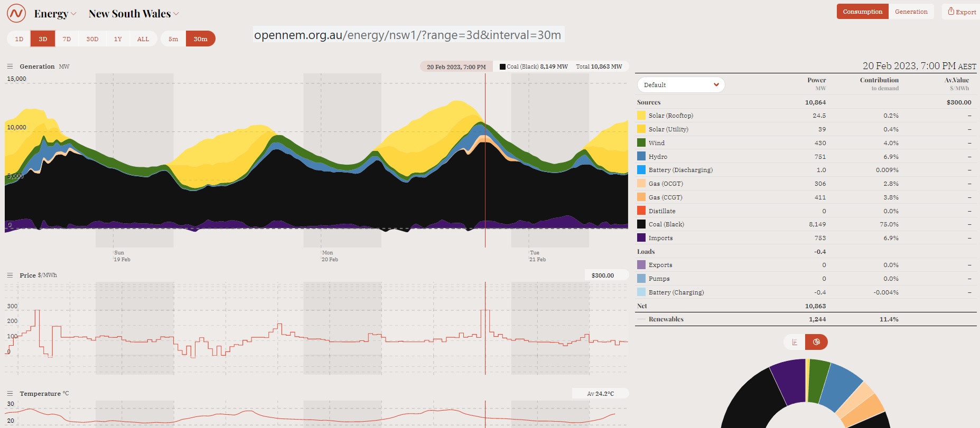Image resolution: width=980 pixels, height=428 pixels.
Task: Click the Gas (CCGT) power value 411
Action: [820, 197]
